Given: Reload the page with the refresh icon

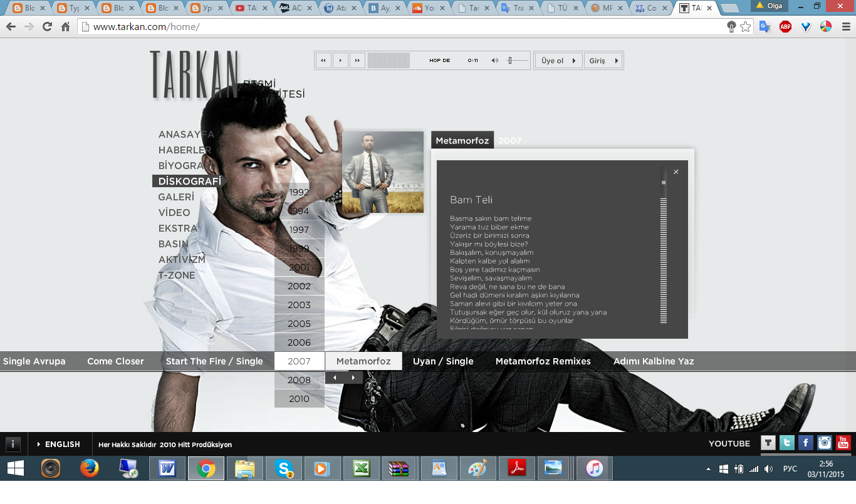Looking at the screenshot, I should click(x=47, y=27).
